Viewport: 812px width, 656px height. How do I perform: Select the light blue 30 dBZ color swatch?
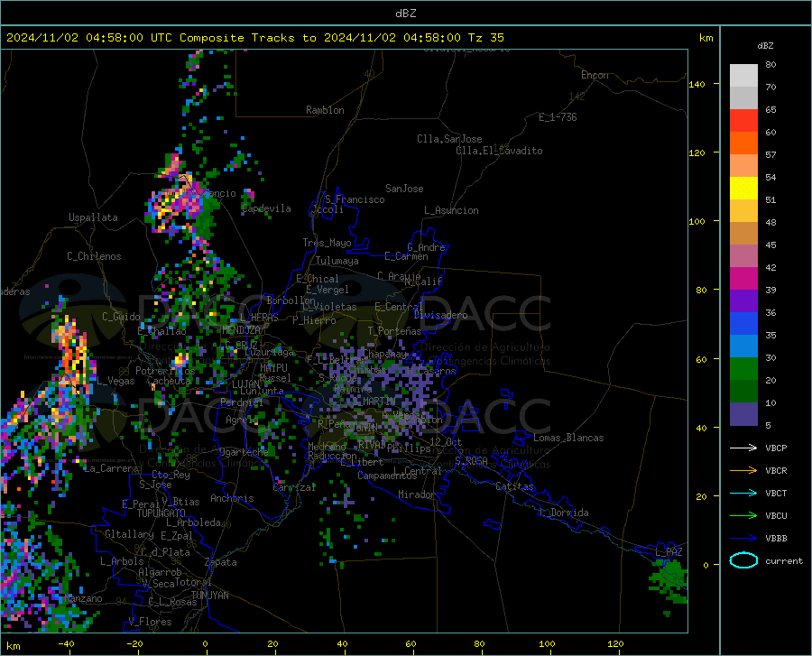coord(743,346)
